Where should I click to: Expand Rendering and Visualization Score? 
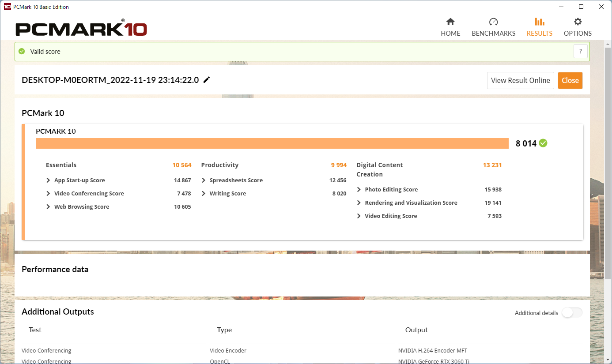click(429, 203)
